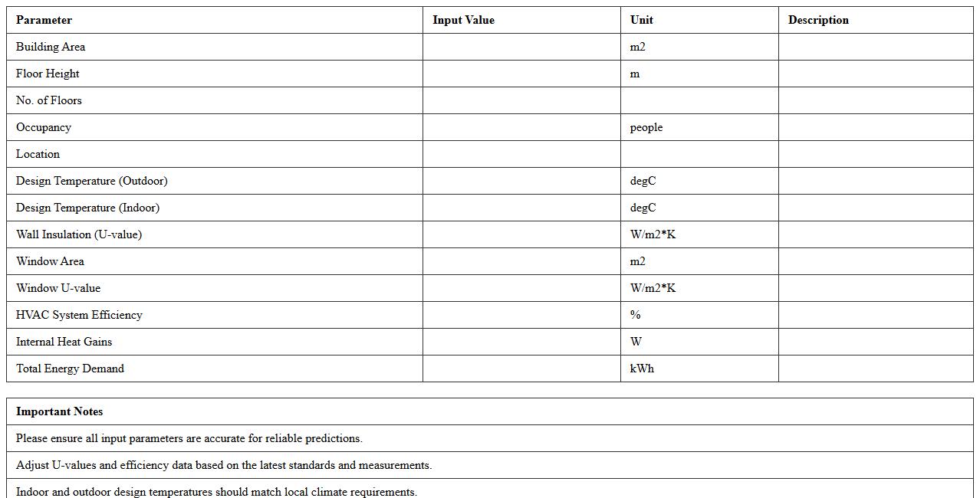Click the Occupancy input value cell
980x498 pixels.
pos(521,127)
